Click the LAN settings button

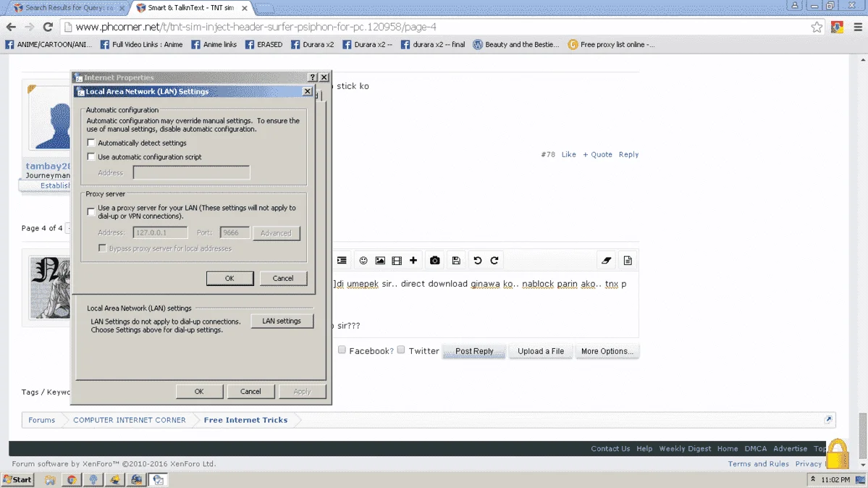click(x=282, y=321)
